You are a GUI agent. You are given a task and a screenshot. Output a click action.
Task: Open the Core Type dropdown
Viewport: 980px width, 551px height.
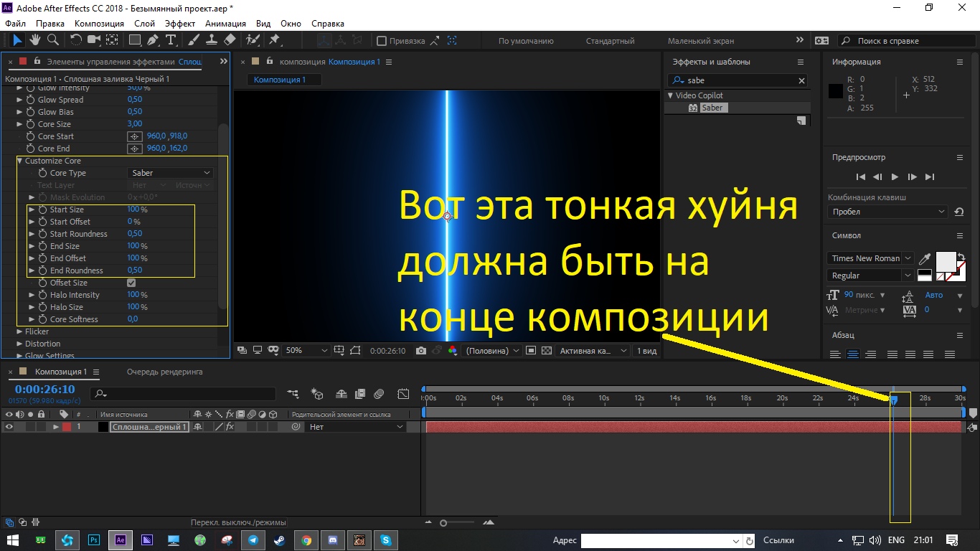coord(169,172)
